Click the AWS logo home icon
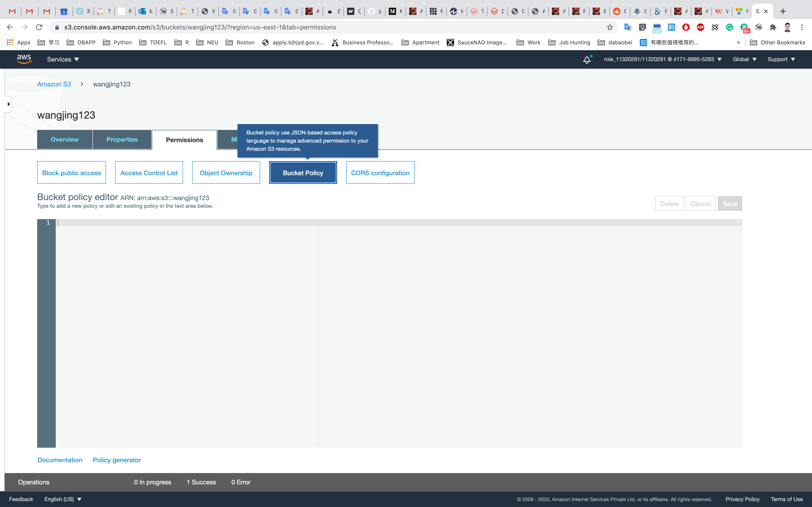The width and height of the screenshot is (812, 507). click(24, 59)
